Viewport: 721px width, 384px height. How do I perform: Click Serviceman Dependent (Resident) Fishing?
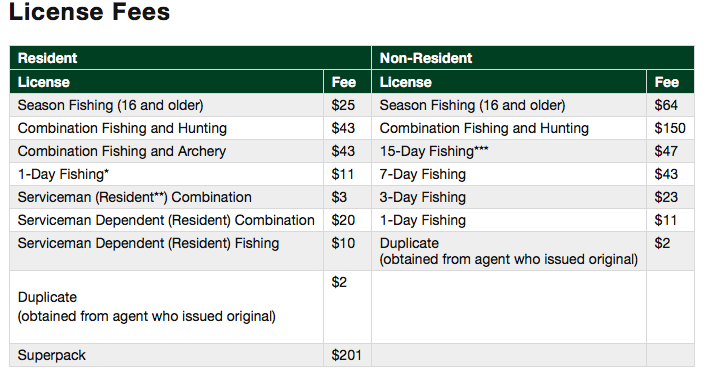149,243
